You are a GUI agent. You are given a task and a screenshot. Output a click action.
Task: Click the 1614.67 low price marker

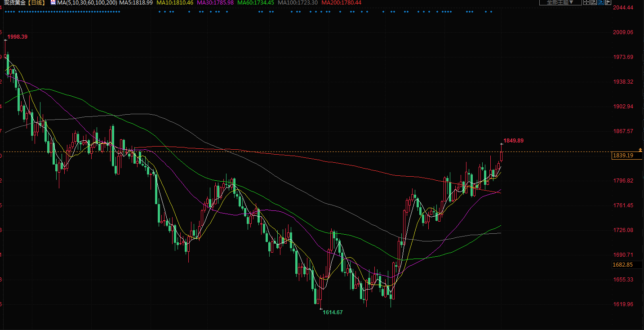(333, 312)
